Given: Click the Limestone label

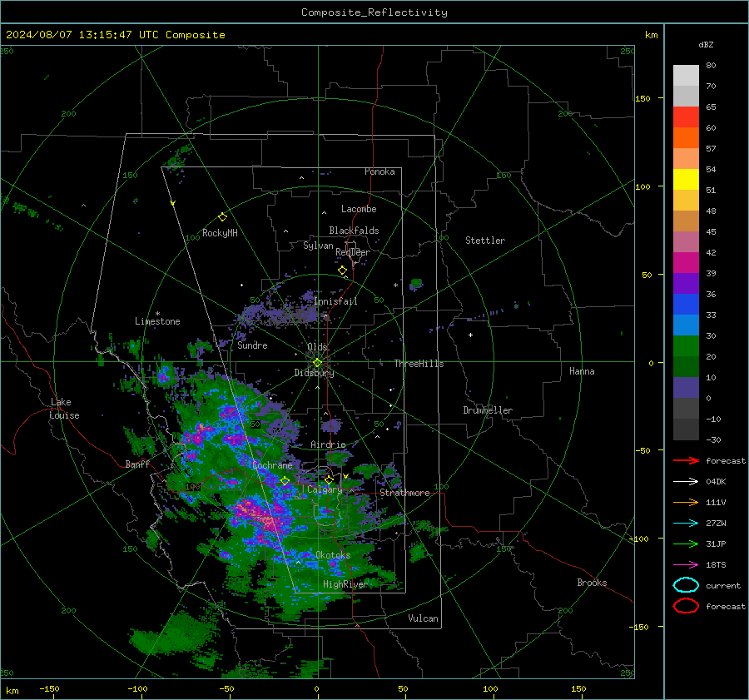Looking at the screenshot, I should 157,321.
